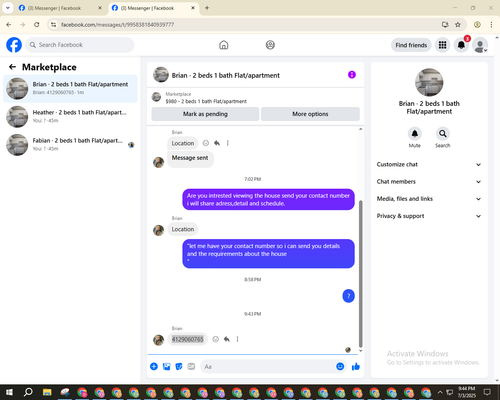
Task: Choose a sticker icon in composer
Action: pos(179,367)
